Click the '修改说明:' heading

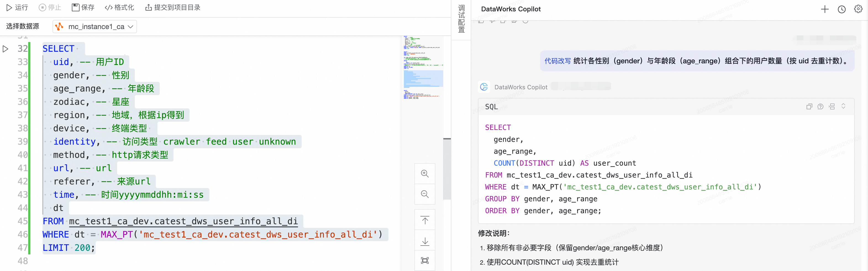(x=494, y=233)
